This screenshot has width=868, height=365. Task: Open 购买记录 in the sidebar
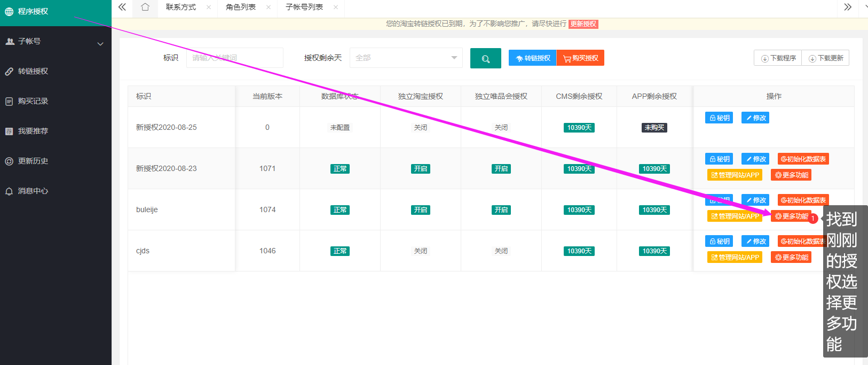click(33, 101)
